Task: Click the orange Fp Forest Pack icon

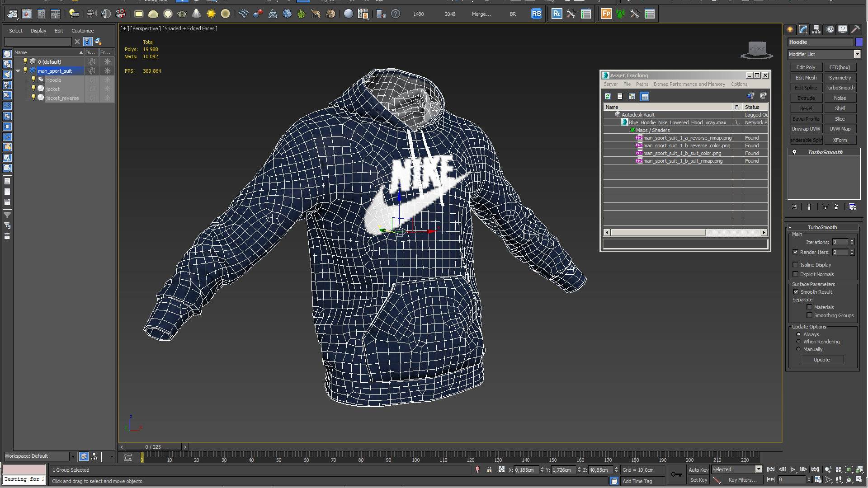Action: coord(606,14)
